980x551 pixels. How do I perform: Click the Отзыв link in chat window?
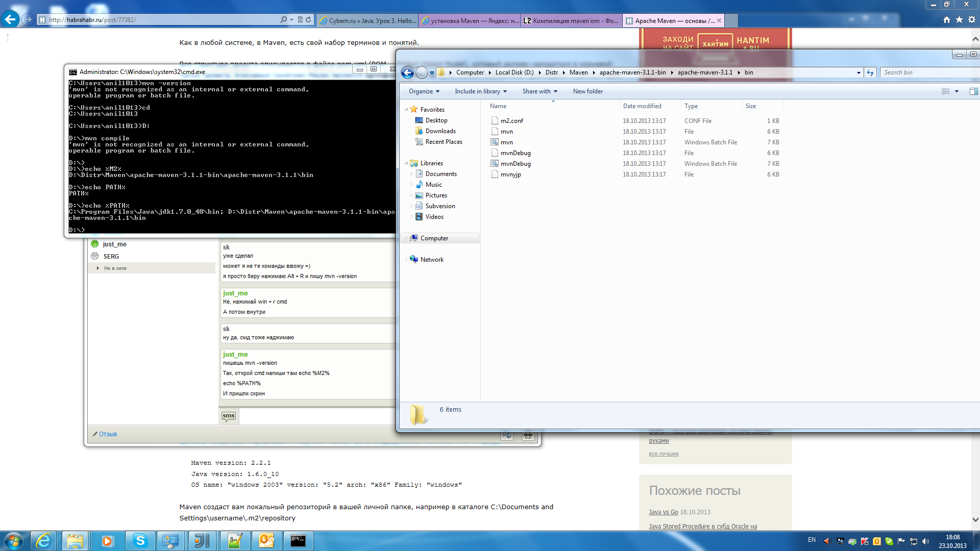(108, 434)
